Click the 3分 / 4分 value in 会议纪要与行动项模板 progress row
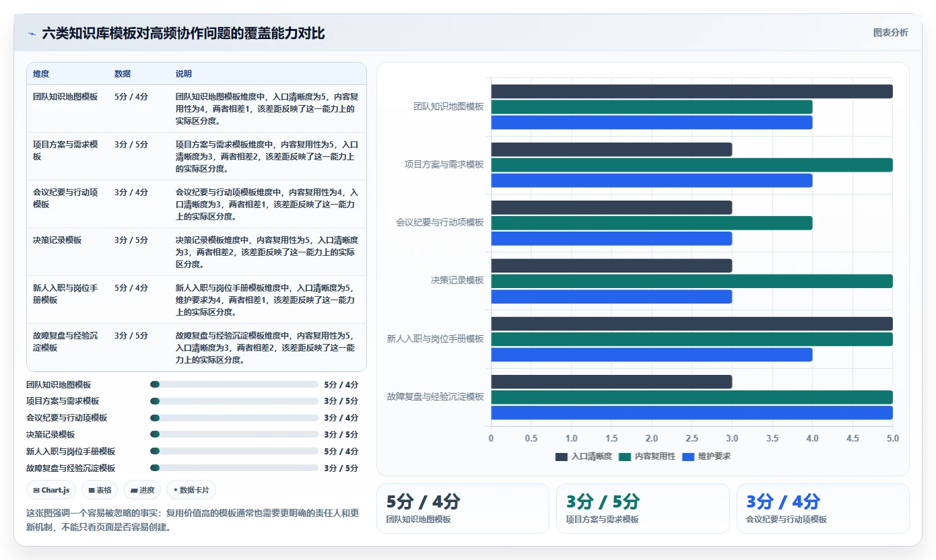Screen dimensions: 936x560 [x=341, y=418]
